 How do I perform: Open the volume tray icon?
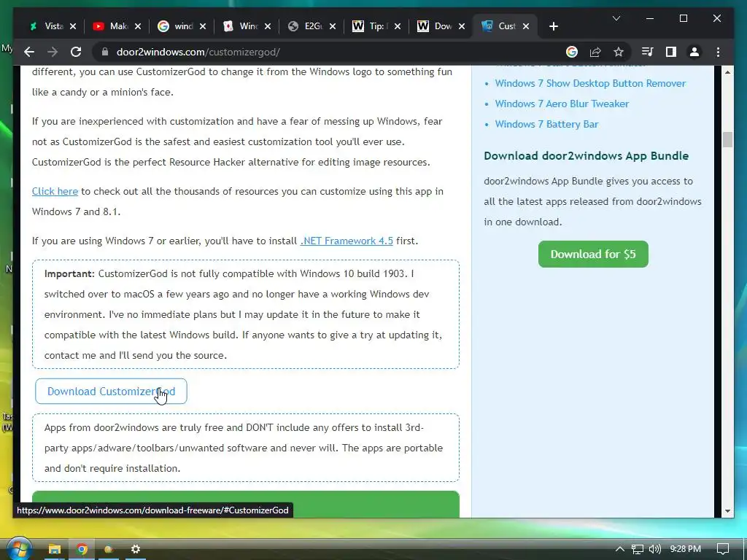(x=655, y=549)
